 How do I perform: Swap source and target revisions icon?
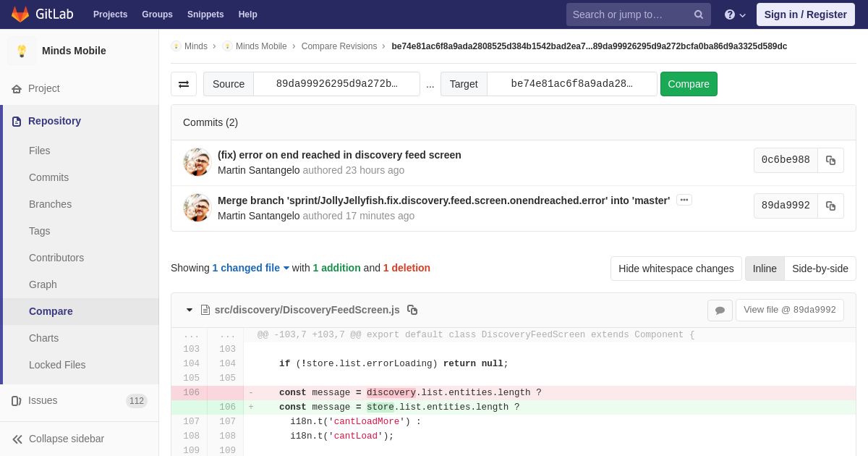[x=184, y=84]
